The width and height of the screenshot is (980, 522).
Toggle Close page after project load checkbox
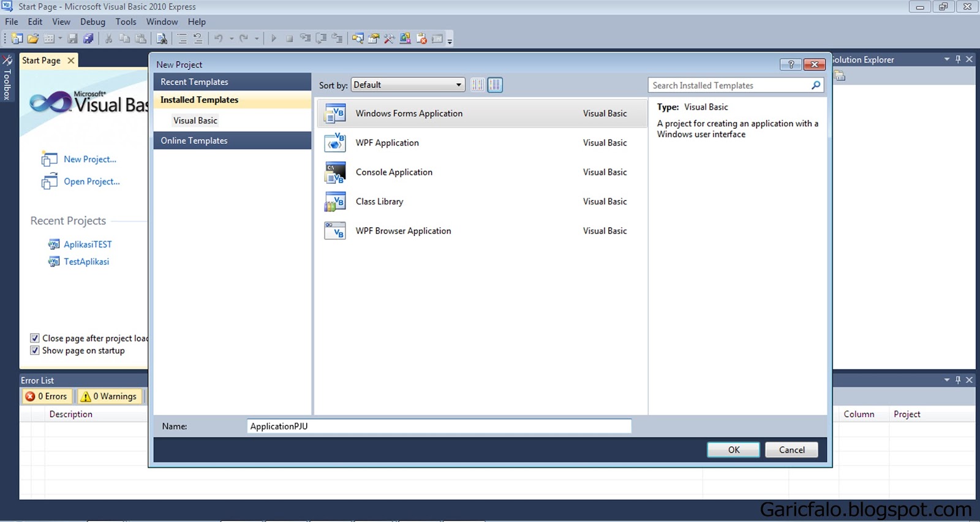tap(35, 338)
